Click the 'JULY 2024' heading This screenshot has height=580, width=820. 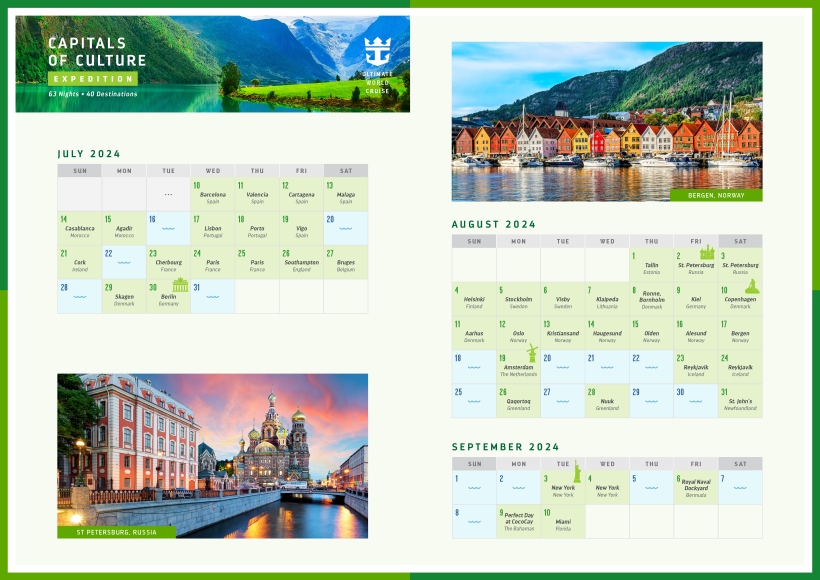(89, 154)
